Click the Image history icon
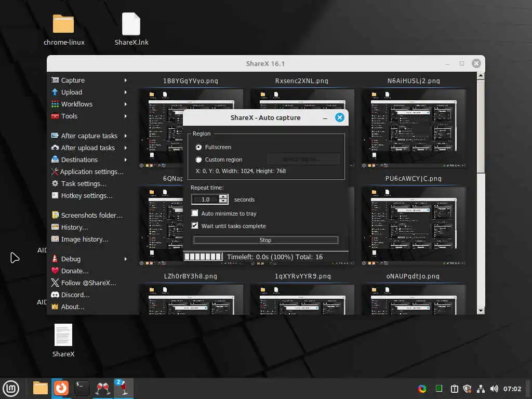The width and height of the screenshot is (532, 399). [x=55, y=239]
